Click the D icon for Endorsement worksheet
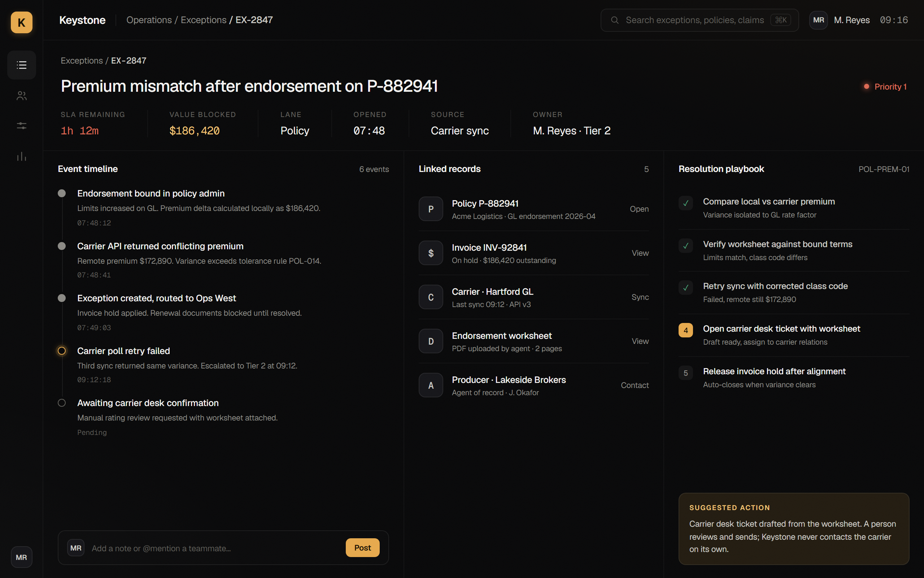This screenshot has width=924, height=578. click(431, 341)
